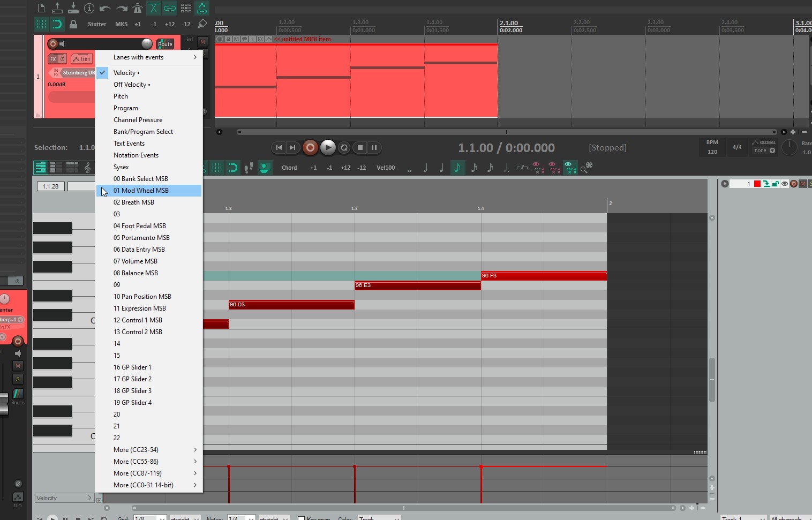
Task: Toggle the metronome icon
Action: coord(138,8)
